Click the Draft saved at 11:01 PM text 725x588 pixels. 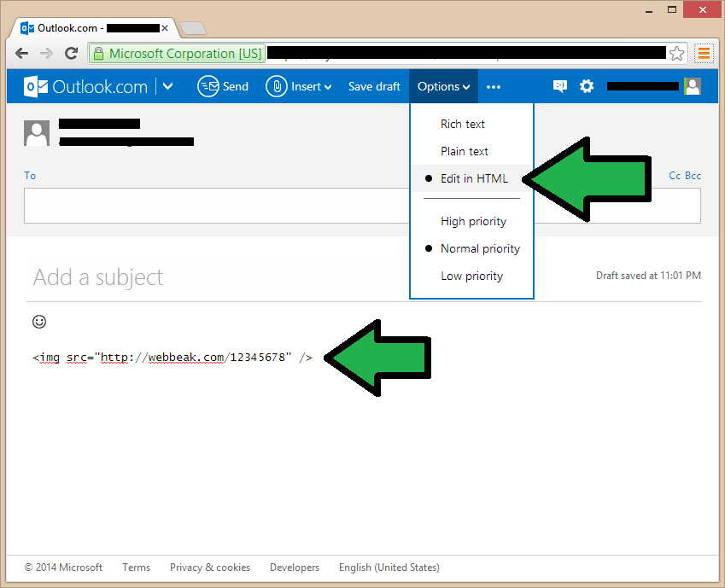[x=648, y=276]
